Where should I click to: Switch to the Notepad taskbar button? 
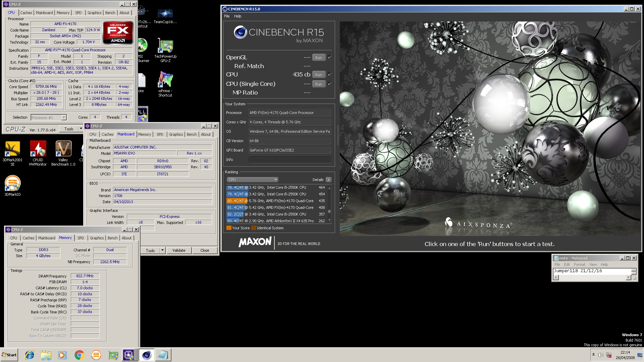click(x=163, y=355)
